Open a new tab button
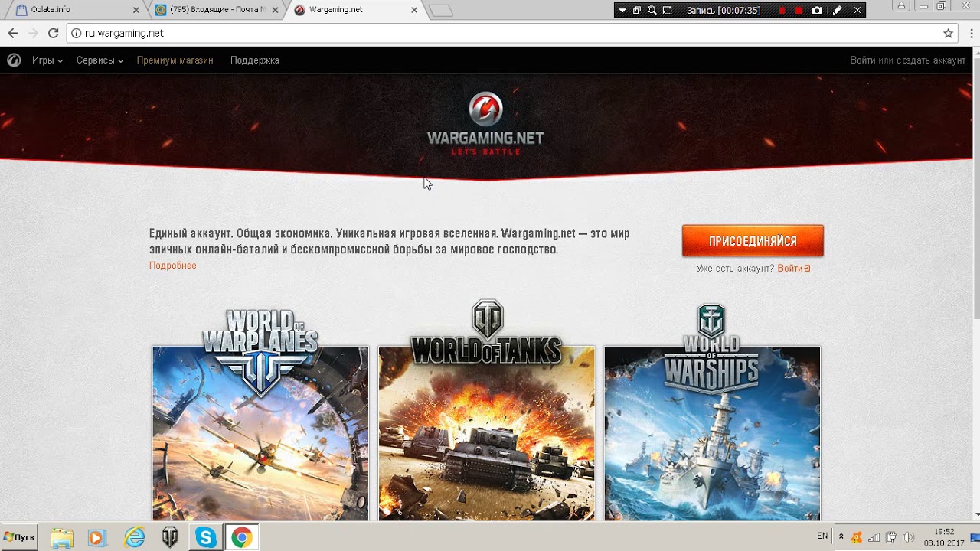Image resolution: width=980 pixels, height=551 pixels. 441,11
